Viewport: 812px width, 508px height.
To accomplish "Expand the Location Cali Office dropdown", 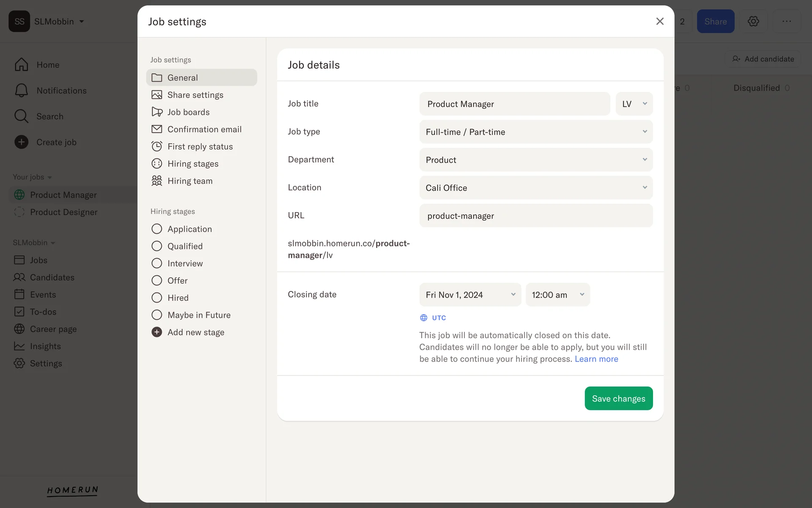I will coord(535,188).
